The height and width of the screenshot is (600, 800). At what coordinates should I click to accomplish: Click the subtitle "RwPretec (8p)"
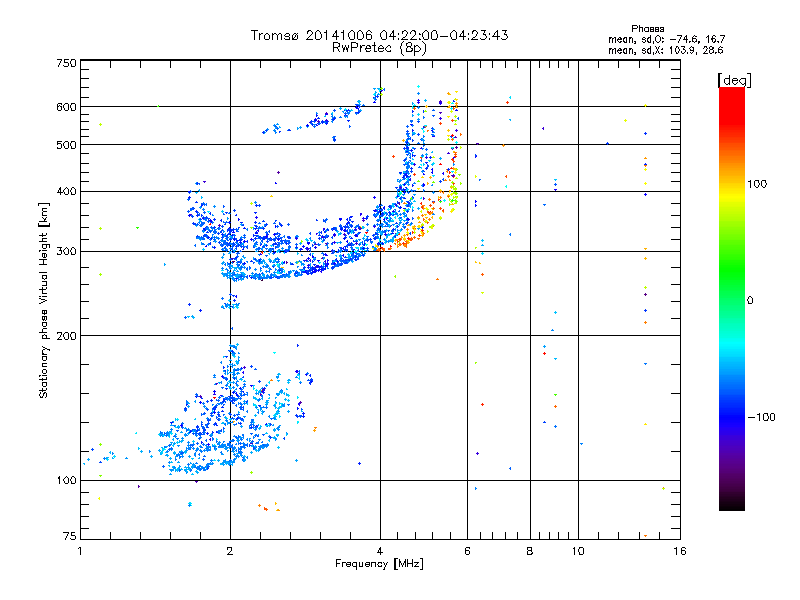click(x=379, y=48)
